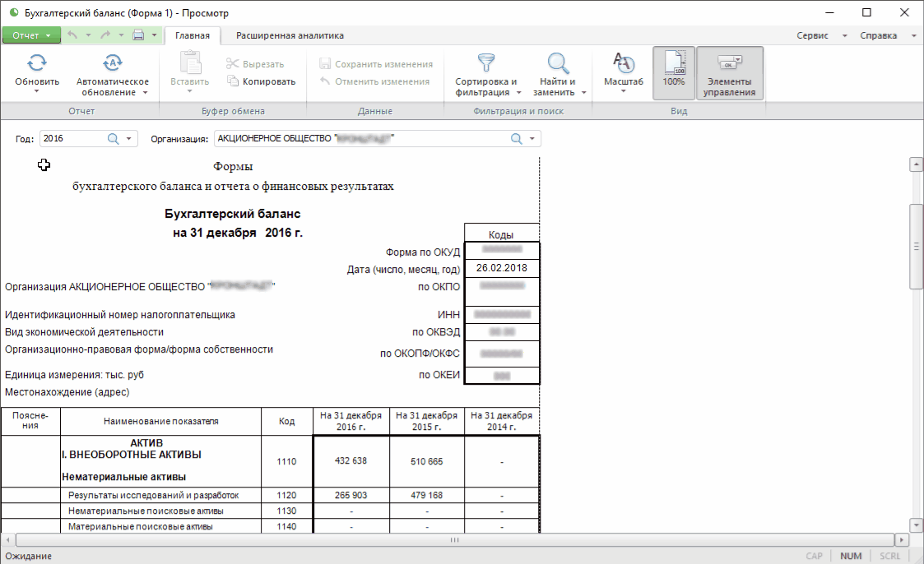
Task: Switch to the Расширенная аналитика tab
Action: pos(290,35)
